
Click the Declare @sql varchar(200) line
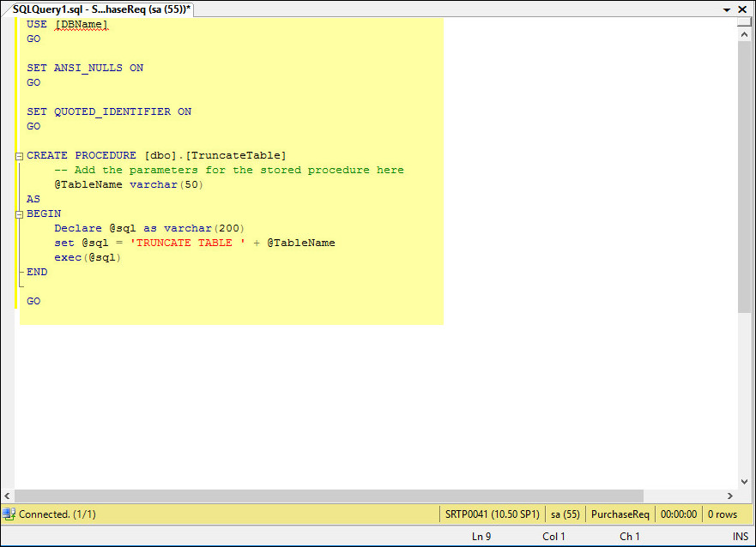tap(149, 228)
